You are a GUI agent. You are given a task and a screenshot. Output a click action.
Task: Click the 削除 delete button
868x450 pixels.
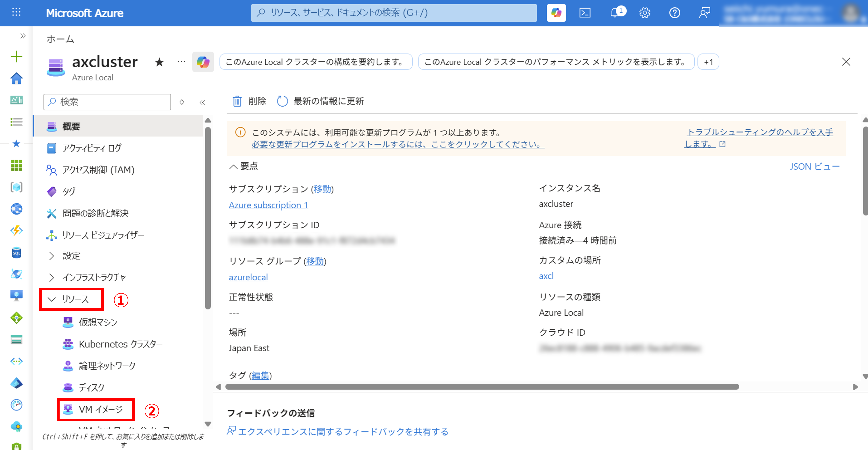point(249,101)
